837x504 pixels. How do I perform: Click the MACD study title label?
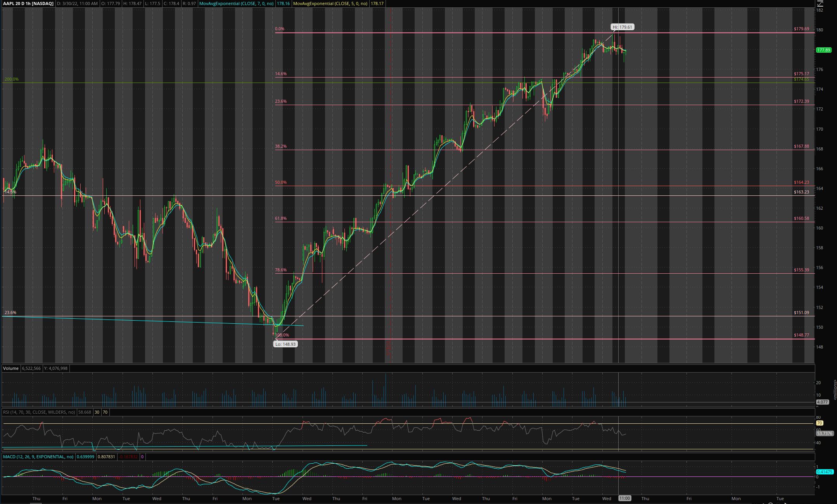38,457
